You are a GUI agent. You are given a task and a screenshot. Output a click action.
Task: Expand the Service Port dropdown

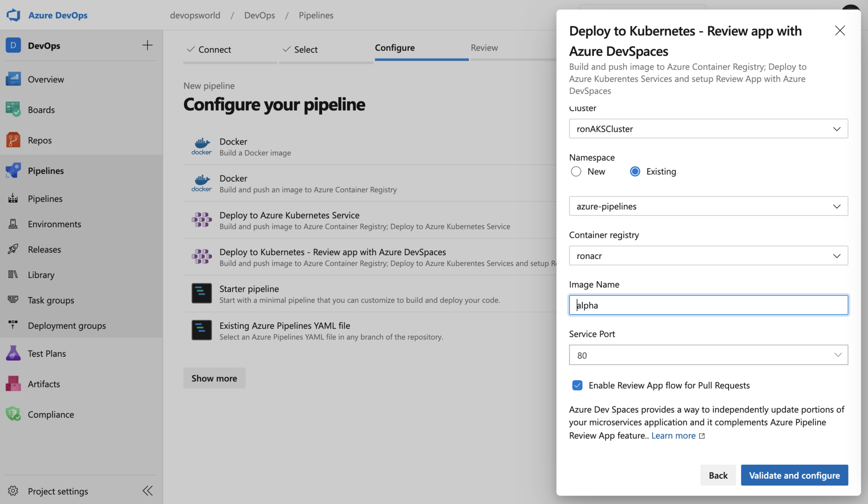pos(708,355)
